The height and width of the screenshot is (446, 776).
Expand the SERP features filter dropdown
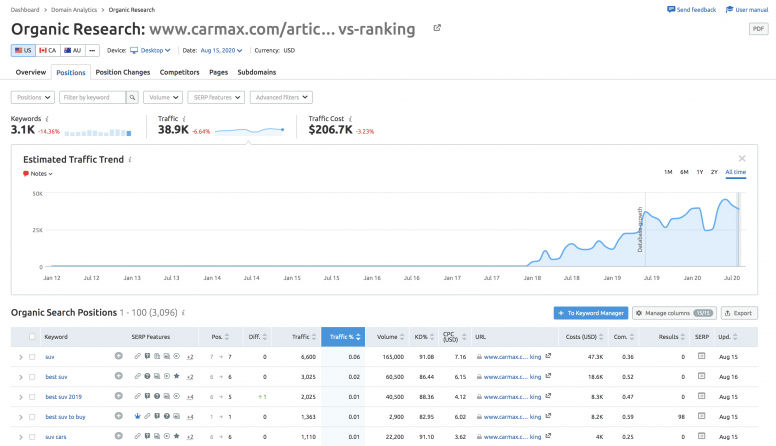[x=212, y=97]
